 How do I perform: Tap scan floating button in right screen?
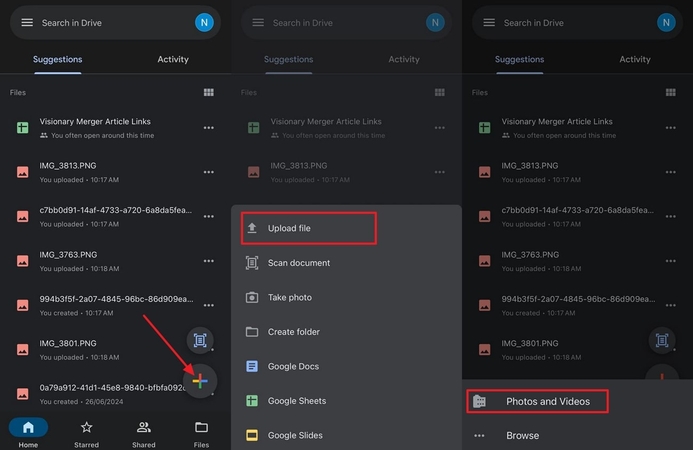662,340
